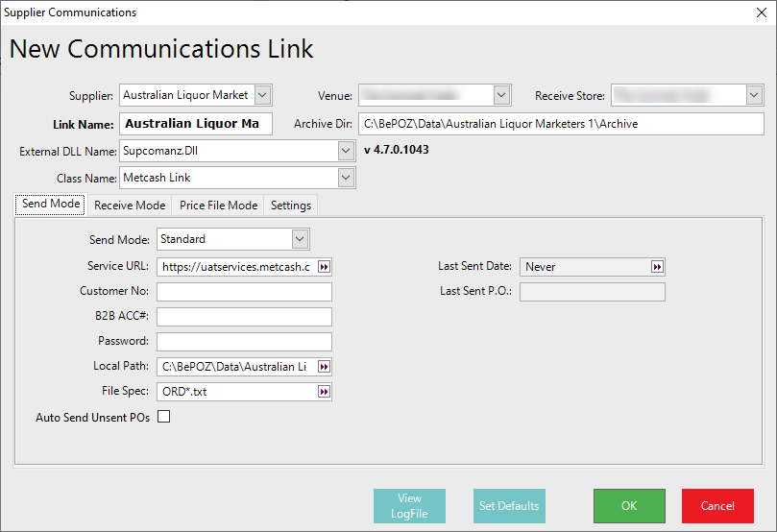The width and height of the screenshot is (777, 532).
Task: Switch to the Send Mode tab
Action: click(x=51, y=205)
